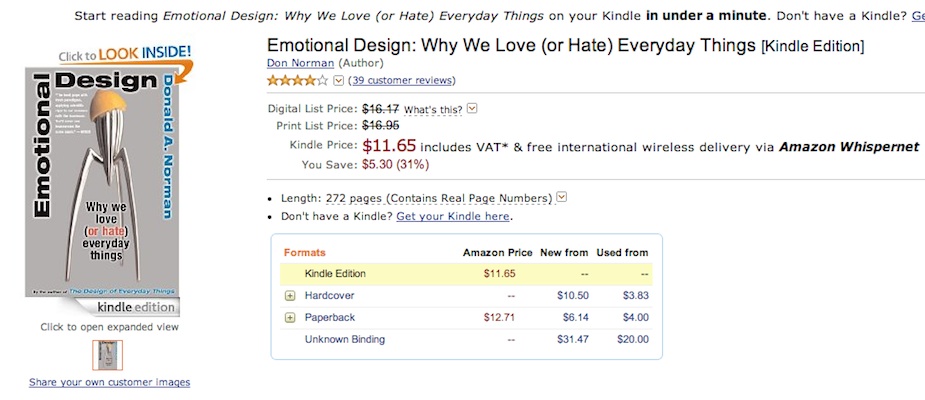Expand the What's this? dropdown arrow
Screen dimensions: 925x400
click(x=472, y=109)
